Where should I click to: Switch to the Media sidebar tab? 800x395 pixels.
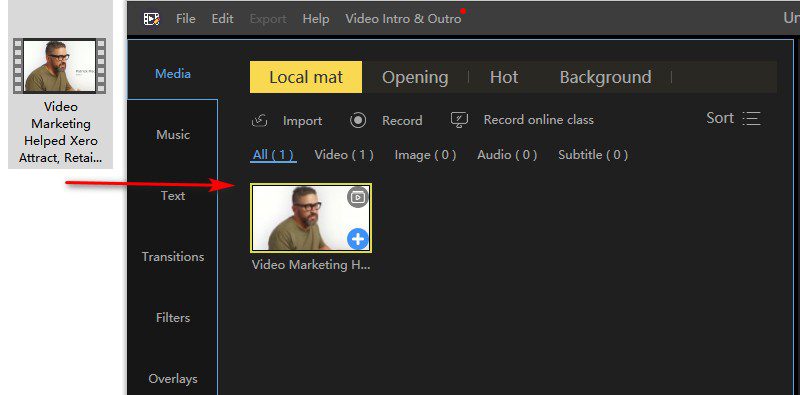point(173,73)
